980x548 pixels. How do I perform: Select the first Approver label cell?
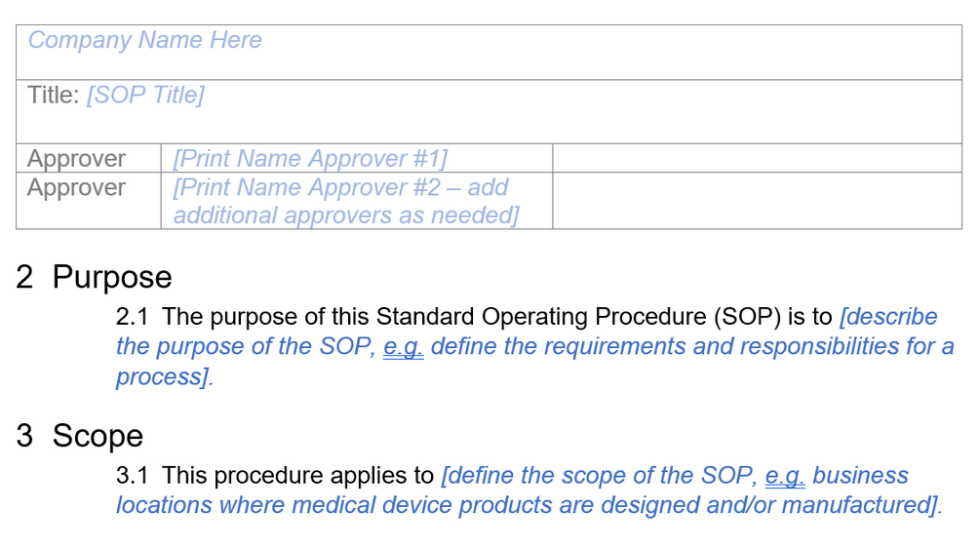click(x=77, y=159)
